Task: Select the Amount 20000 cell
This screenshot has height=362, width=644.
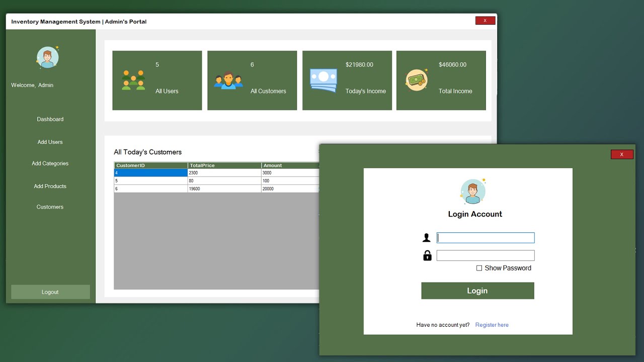Action: [290, 189]
